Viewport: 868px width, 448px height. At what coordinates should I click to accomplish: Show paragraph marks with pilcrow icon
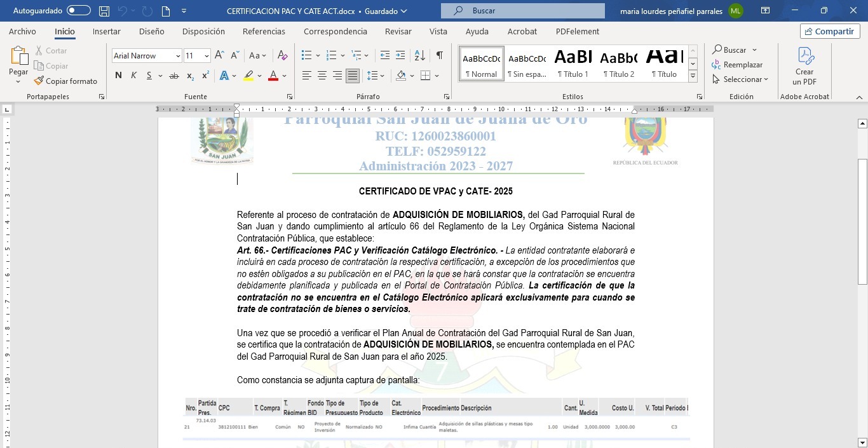pyautogui.click(x=439, y=56)
